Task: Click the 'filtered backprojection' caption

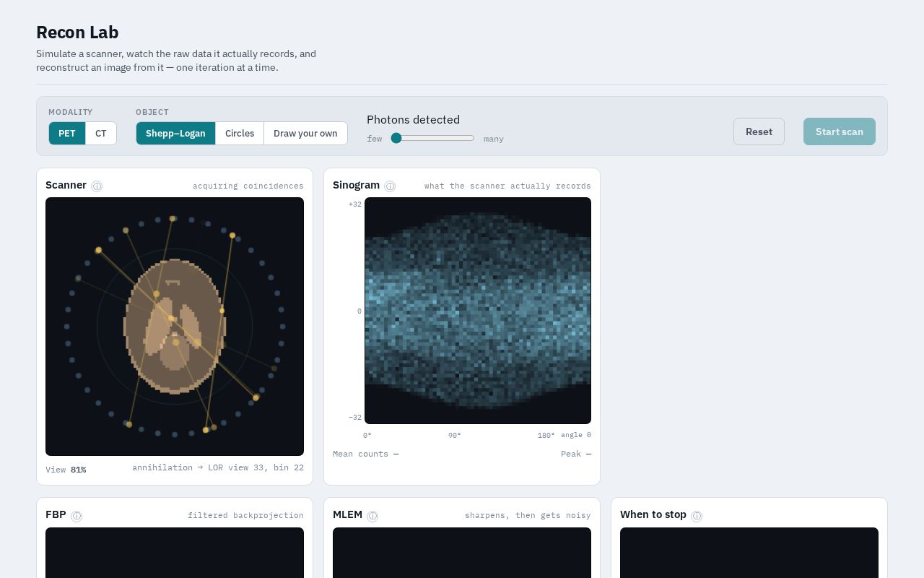Action: point(245,515)
